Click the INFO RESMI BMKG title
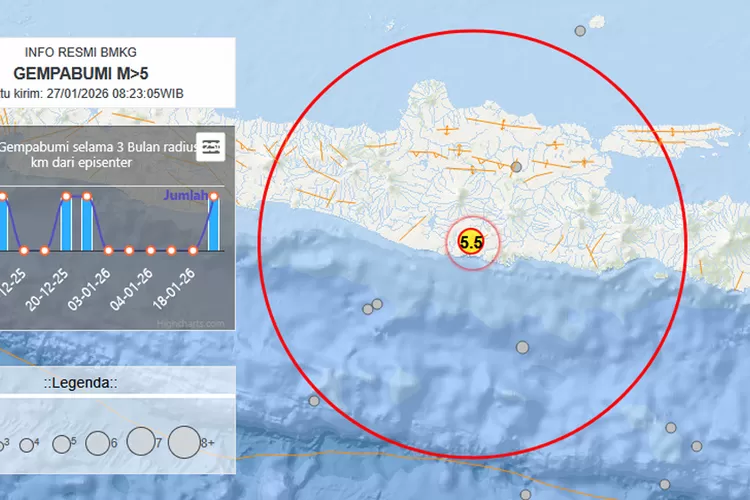The image size is (750, 500). click(81, 52)
